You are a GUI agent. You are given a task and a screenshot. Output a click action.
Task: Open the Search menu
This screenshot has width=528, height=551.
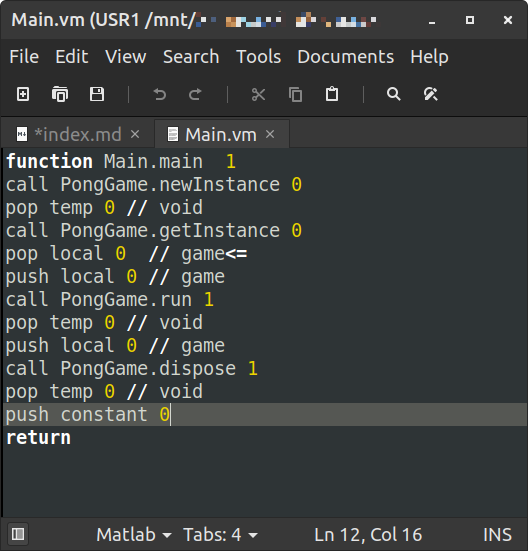tap(191, 57)
